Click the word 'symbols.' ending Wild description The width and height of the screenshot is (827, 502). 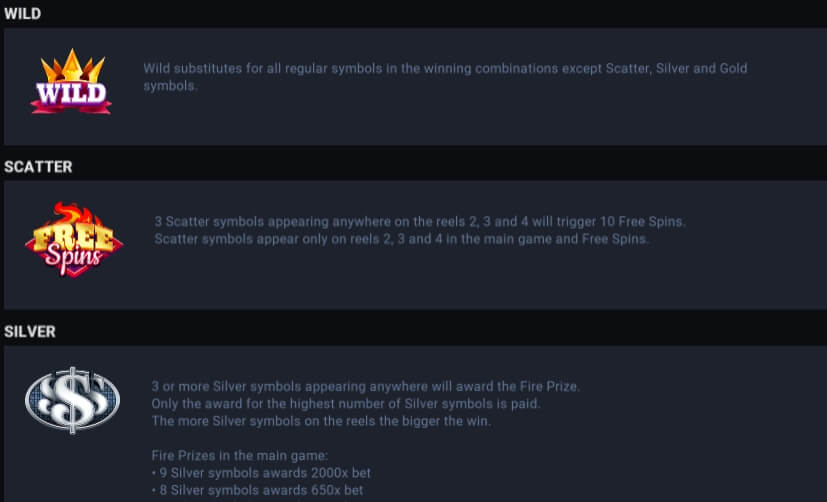point(170,86)
